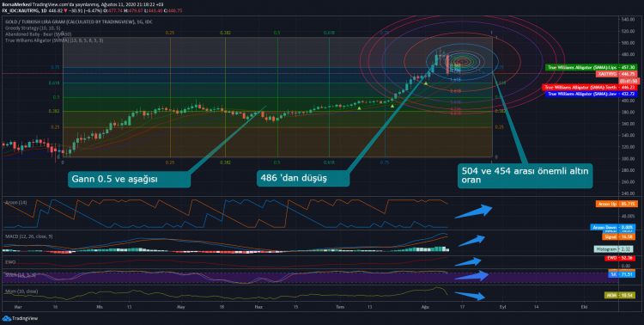Click the header close value C:446.75
Viewport: 644px width, 325px height.
(x=173, y=10)
